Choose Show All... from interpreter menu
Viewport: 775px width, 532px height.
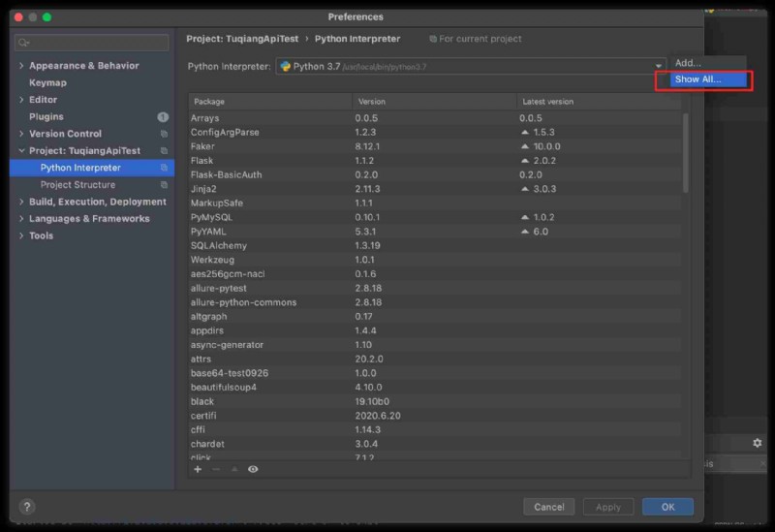click(708, 79)
